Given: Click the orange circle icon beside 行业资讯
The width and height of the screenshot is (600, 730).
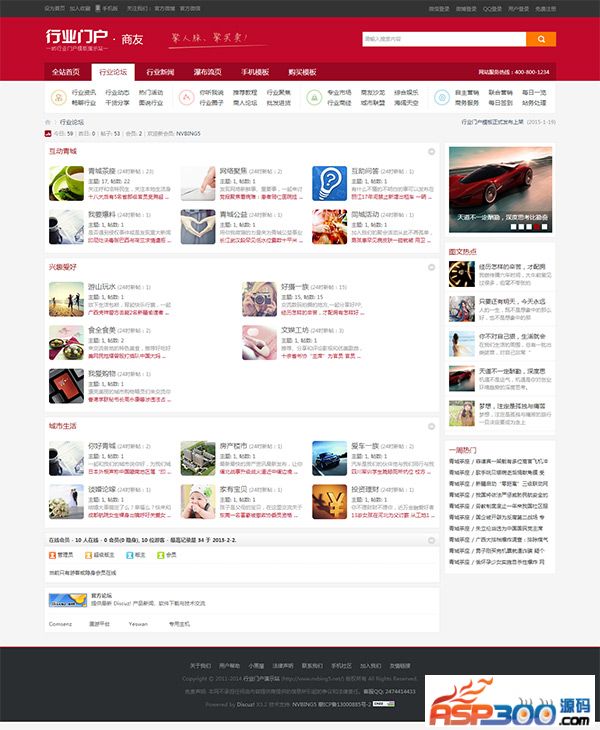Looking at the screenshot, I should coord(59,97).
